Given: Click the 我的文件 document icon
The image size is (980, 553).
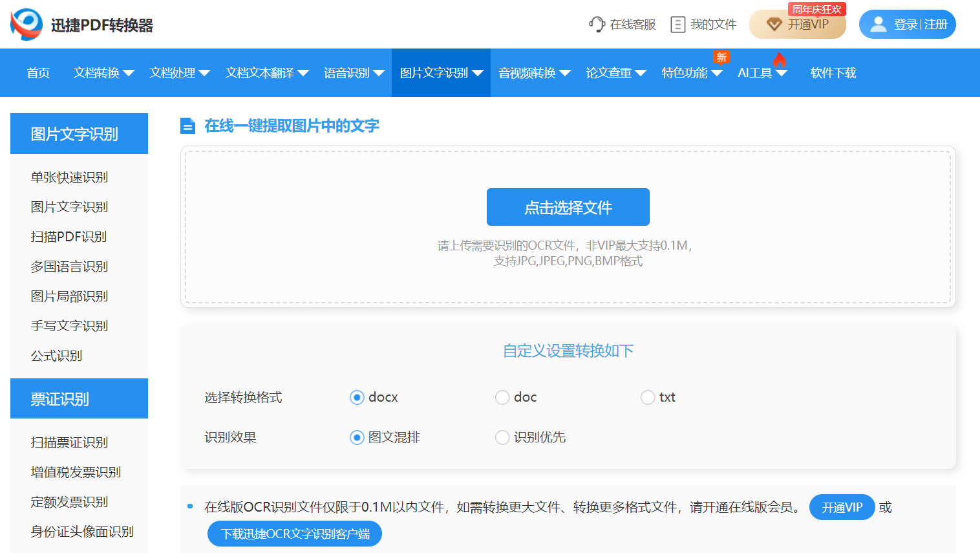Looking at the screenshot, I should coord(677,25).
